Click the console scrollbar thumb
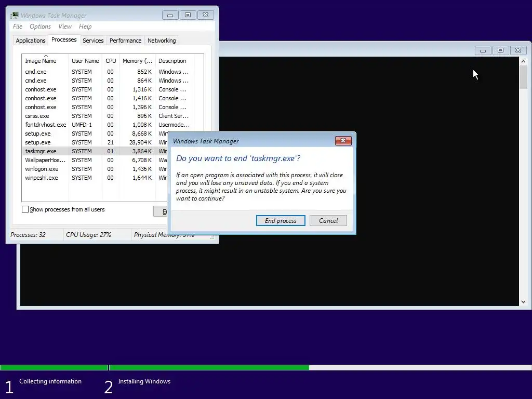This screenshot has height=399, width=532. tap(523, 77)
